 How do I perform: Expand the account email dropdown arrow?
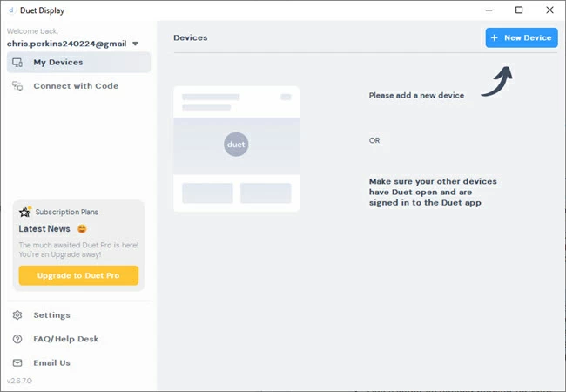pyautogui.click(x=135, y=44)
